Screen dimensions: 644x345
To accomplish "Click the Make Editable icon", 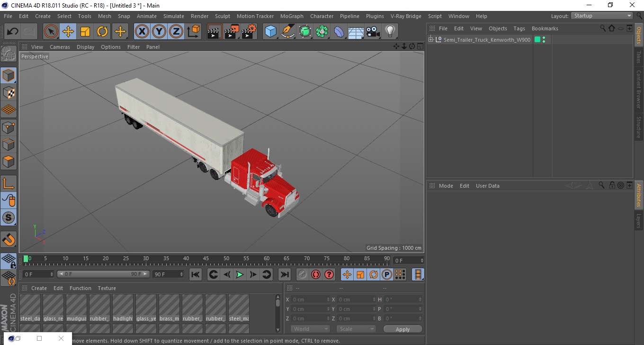I will coord(9,54).
